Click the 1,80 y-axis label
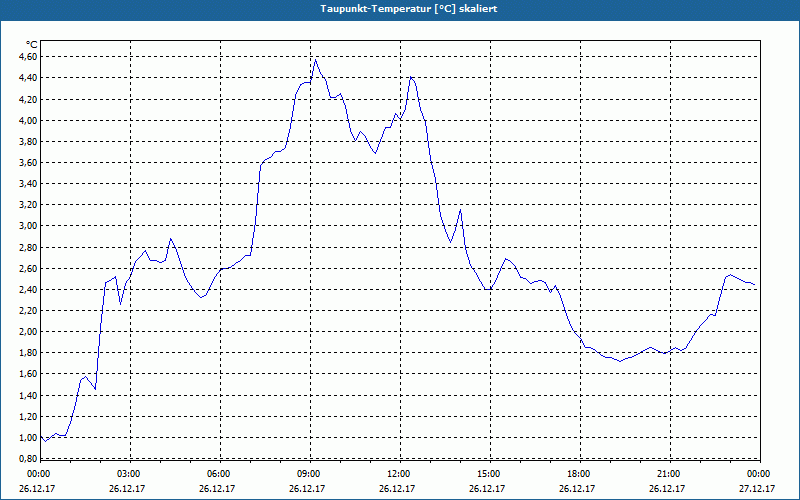Viewport: 800px width, 500px height. coord(28,353)
